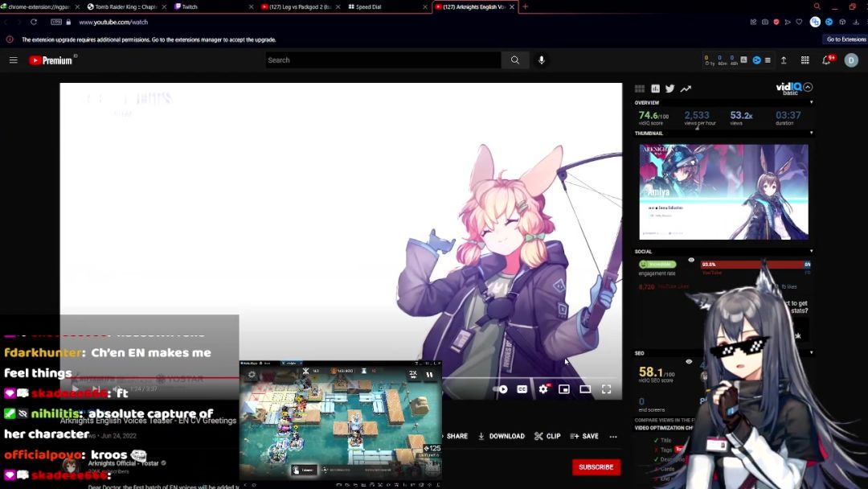Click the magnifier search button on YouTube
The image size is (868, 489).
pos(515,60)
